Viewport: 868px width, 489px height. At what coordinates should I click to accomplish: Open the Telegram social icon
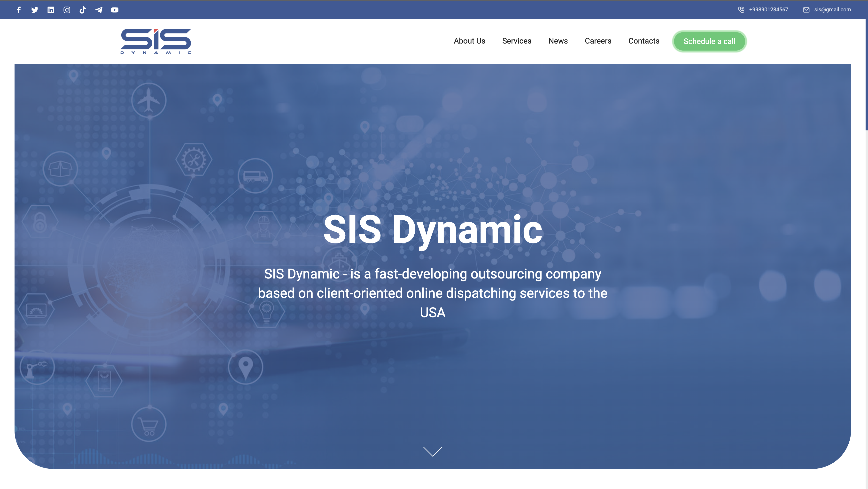point(99,10)
